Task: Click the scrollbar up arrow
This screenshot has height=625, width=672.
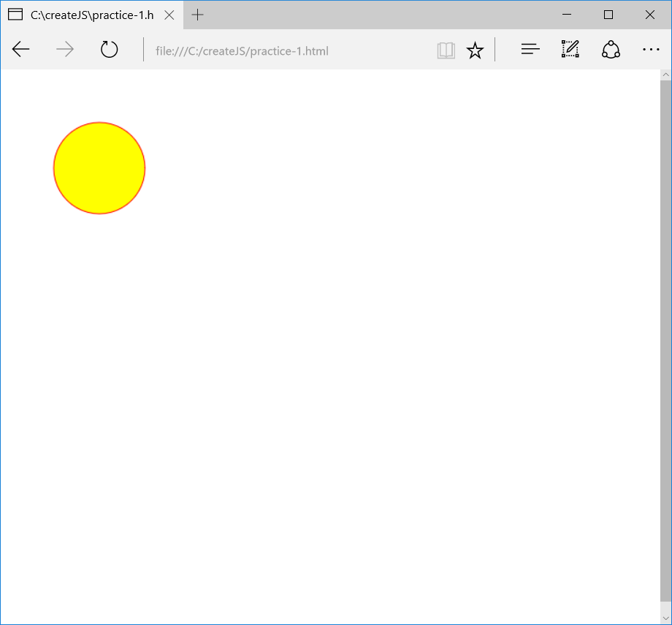Action: click(x=665, y=75)
